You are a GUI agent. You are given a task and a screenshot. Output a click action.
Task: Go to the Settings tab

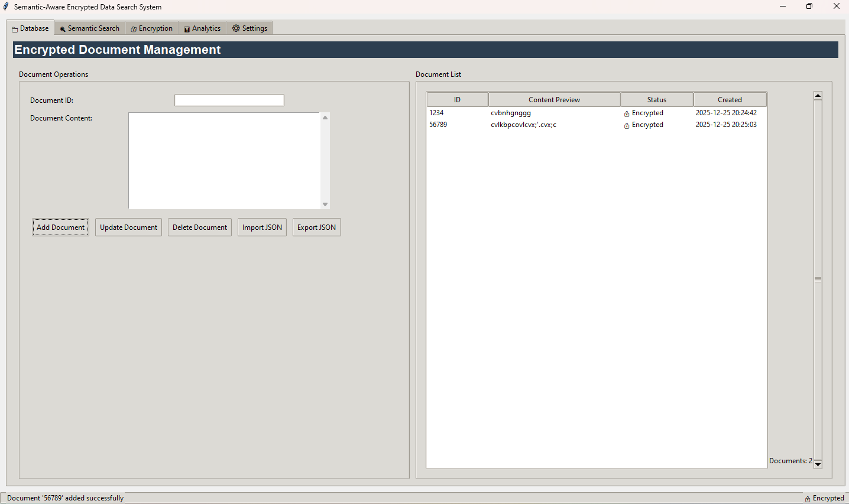(x=249, y=28)
